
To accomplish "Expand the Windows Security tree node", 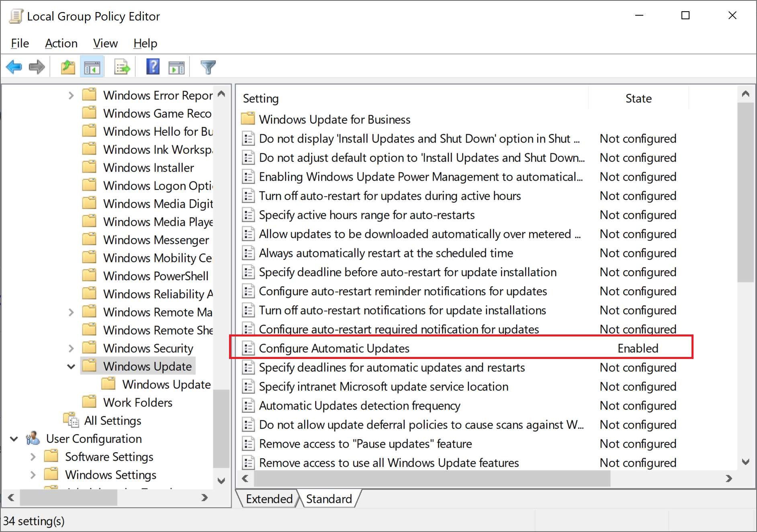I will [71, 348].
